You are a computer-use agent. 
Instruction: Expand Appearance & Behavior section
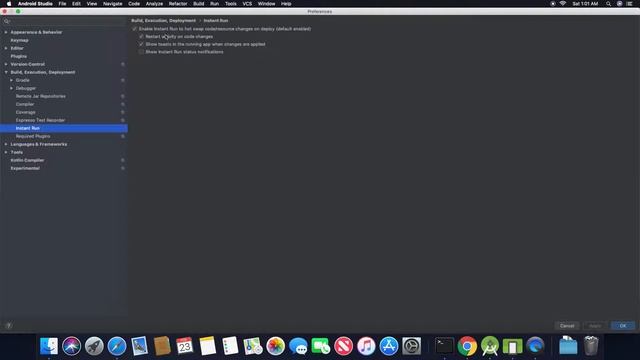pos(6,32)
